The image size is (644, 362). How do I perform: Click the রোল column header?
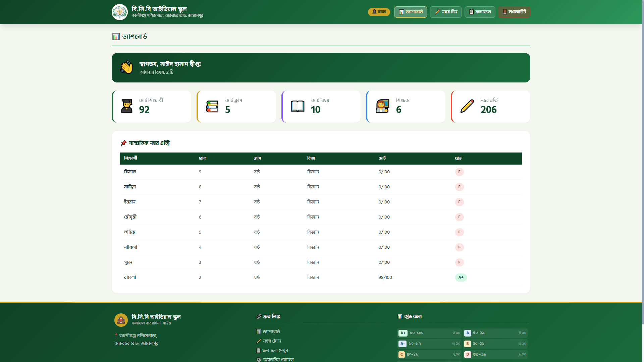click(203, 158)
